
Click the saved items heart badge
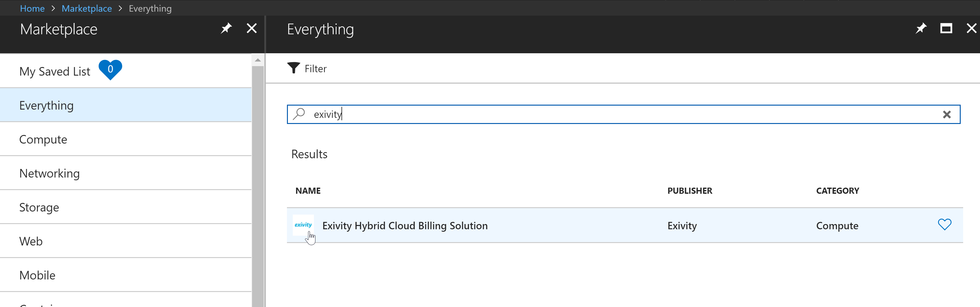(110, 69)
